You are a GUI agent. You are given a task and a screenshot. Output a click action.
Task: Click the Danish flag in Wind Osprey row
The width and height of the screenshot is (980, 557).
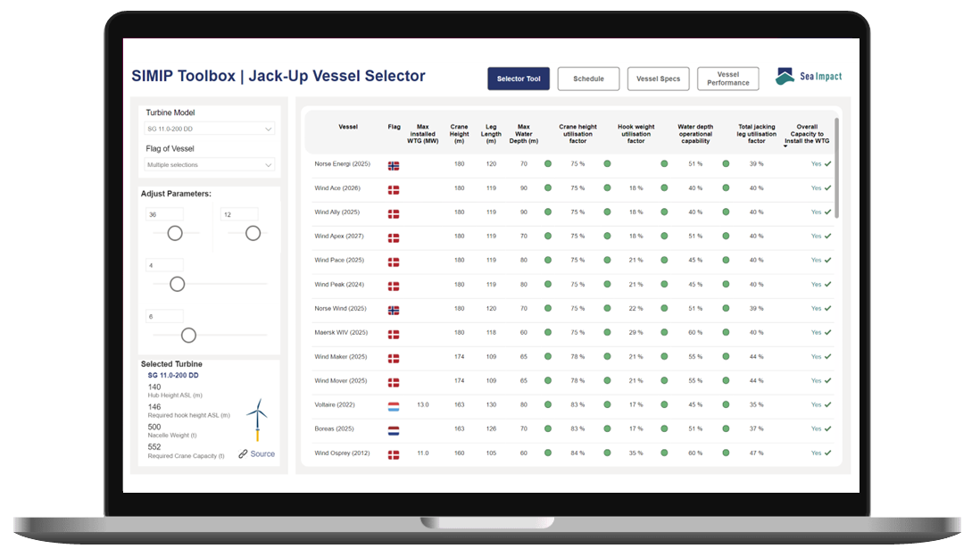pyautogui.click(x=394, y=454)
